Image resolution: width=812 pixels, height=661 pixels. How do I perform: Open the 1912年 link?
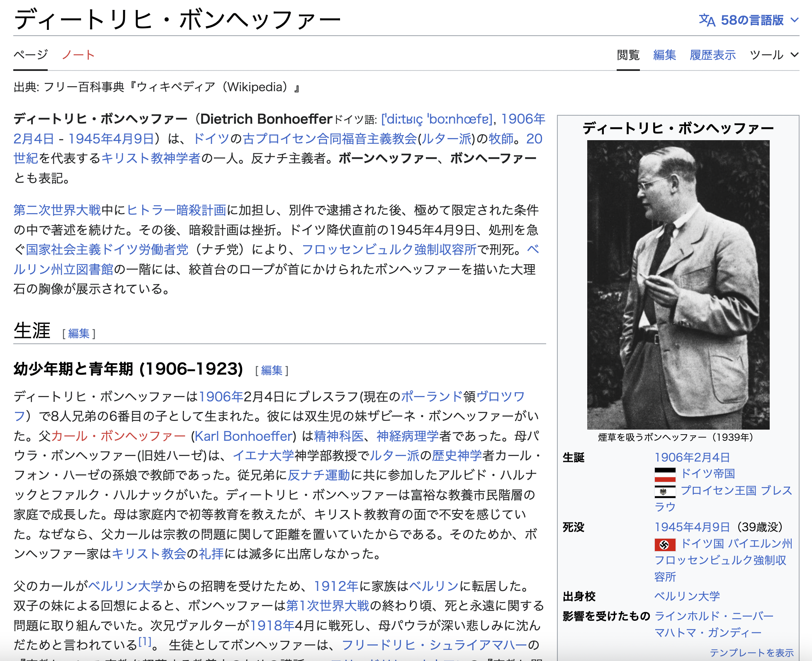point(336,586)
